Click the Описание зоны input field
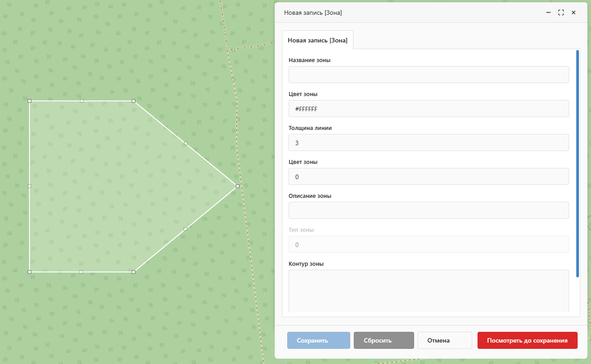 [x=428, y=210]
